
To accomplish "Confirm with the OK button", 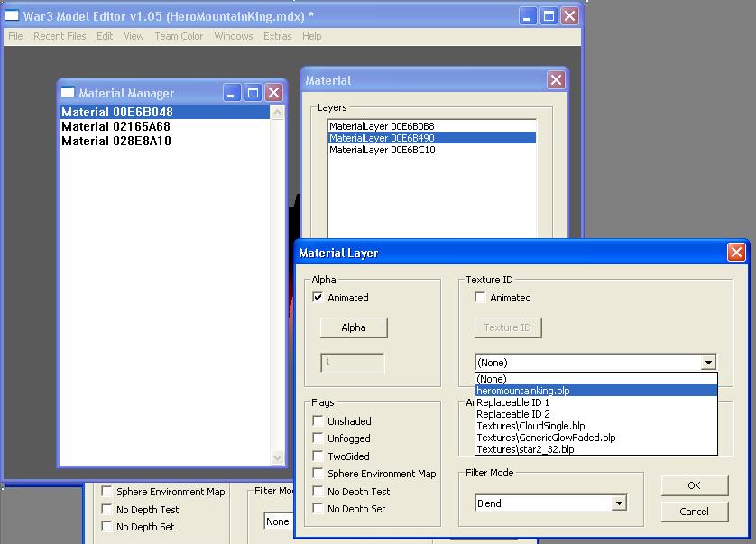I will click(x=694, y=485).
